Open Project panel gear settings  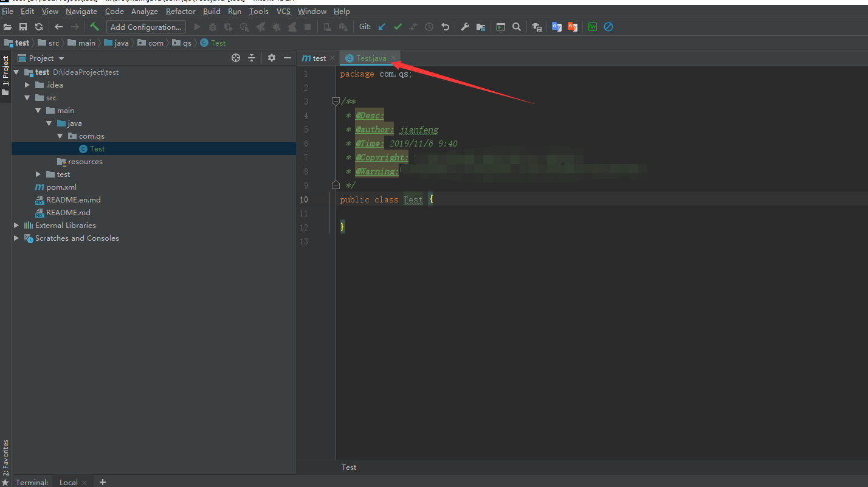(272, 58)
